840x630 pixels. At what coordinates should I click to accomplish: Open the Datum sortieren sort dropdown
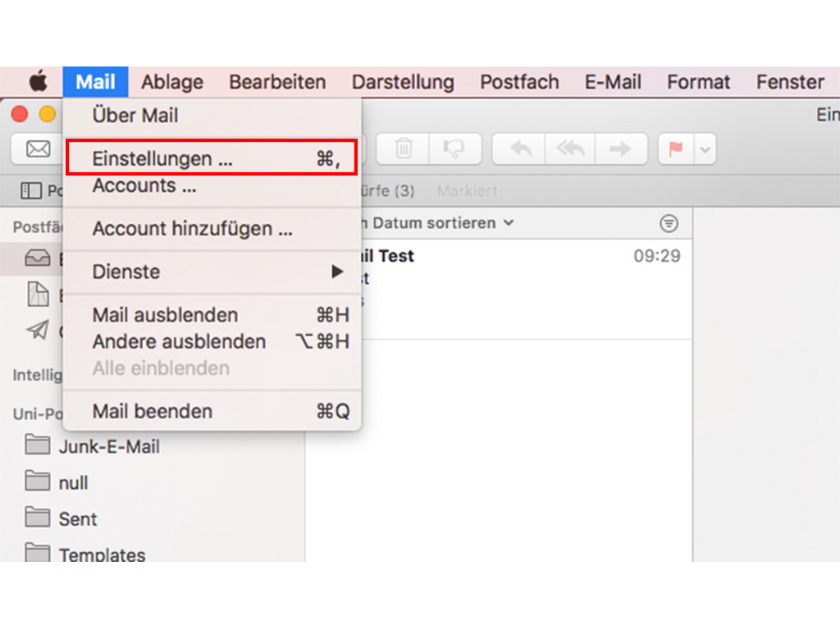tap(443, 223)
